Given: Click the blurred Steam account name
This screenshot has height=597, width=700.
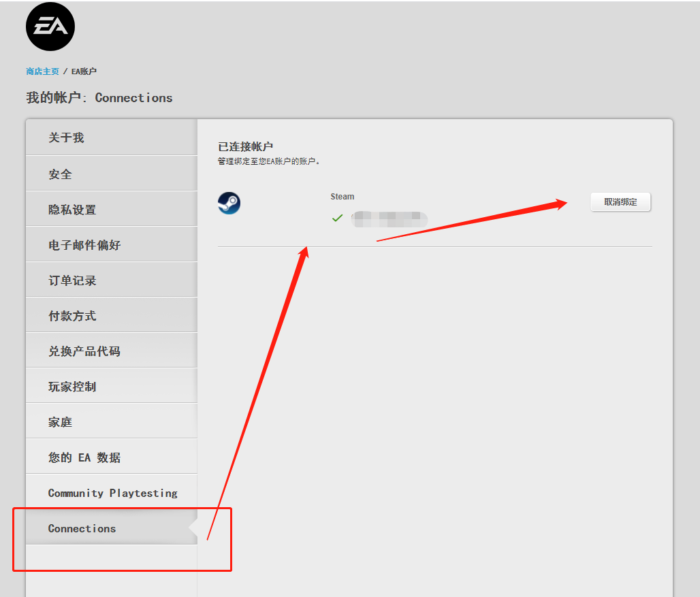Looking at the screenshot, I should point(388,219).
